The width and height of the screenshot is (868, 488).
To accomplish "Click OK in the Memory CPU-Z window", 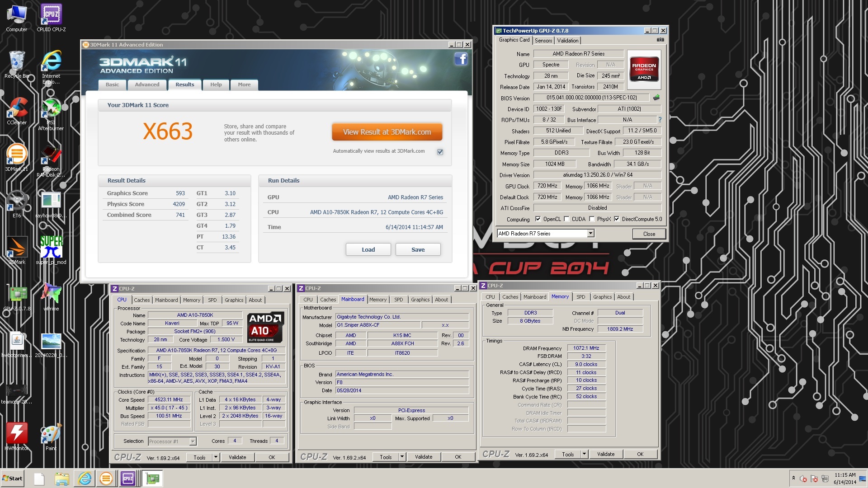I will point(640,454).
